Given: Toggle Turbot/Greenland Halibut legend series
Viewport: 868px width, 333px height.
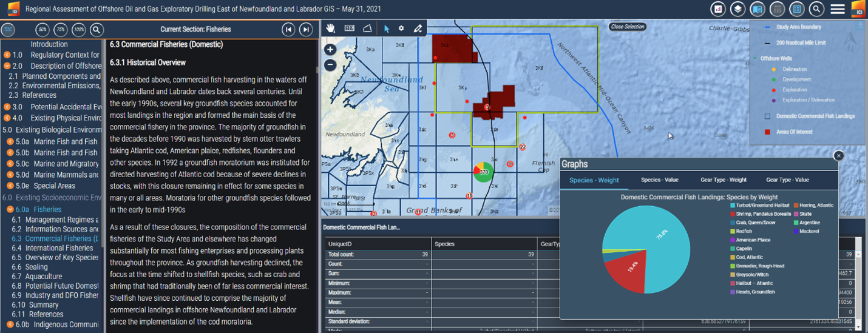Looking at the screenshot, I should tap(760, 206).
